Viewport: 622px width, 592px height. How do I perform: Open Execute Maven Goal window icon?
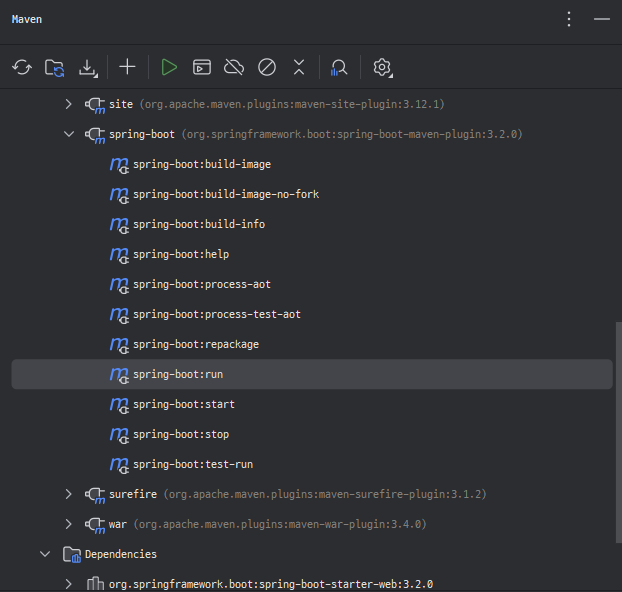coord(202,67)
